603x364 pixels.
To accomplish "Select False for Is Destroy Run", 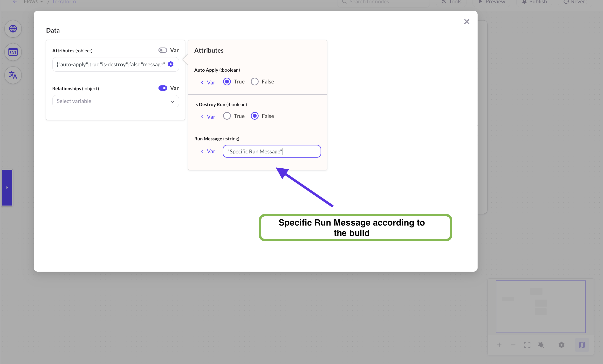I will pyautogui.click(x=254, y=116).
